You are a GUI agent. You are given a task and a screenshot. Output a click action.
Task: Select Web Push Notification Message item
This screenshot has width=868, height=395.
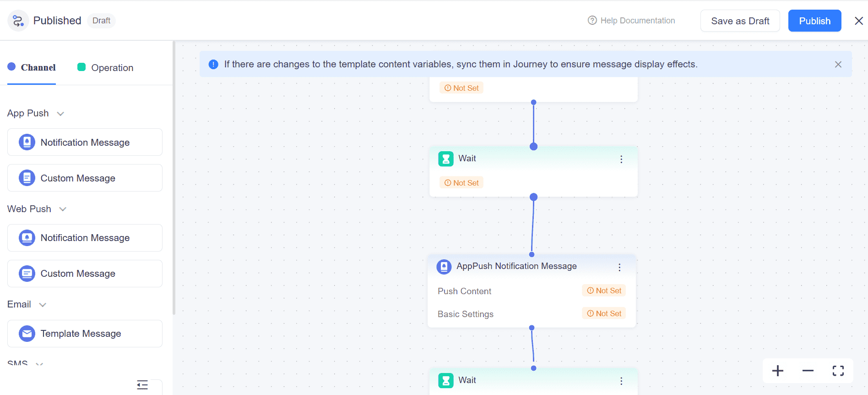(x=85, y=238)
